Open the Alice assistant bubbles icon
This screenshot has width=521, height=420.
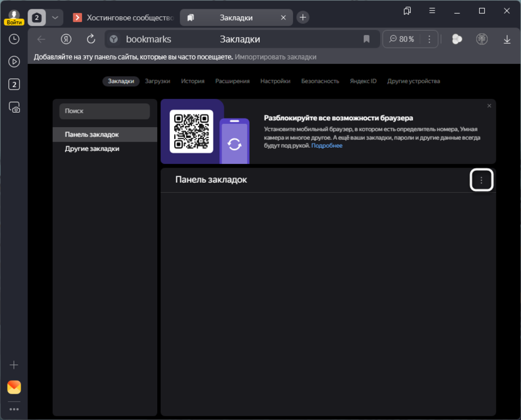[457, 39]
